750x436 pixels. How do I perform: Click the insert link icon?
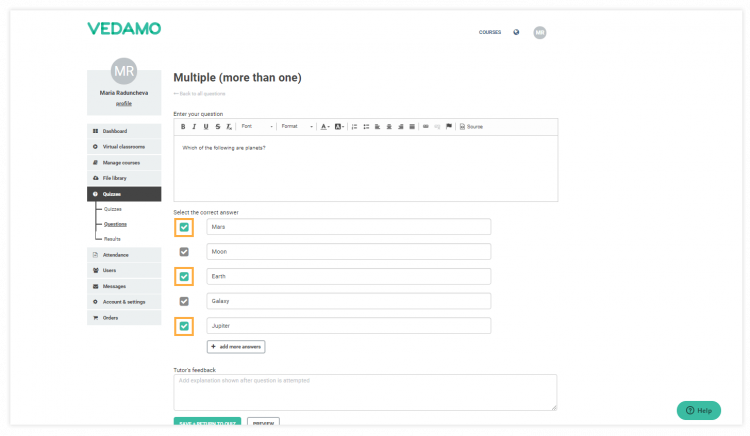(x=426, y=127)
